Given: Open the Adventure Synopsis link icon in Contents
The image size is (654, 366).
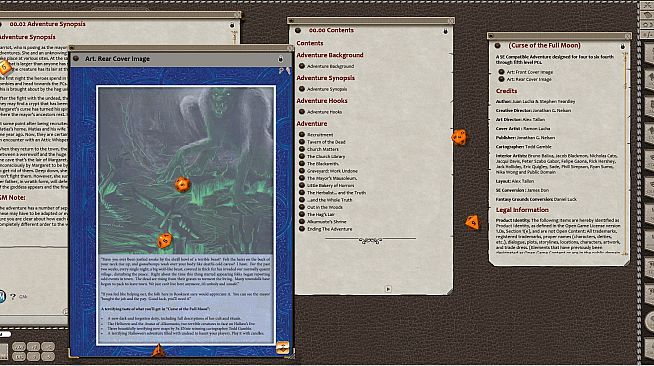Looking at the screenshot, I should pos(302,89).
